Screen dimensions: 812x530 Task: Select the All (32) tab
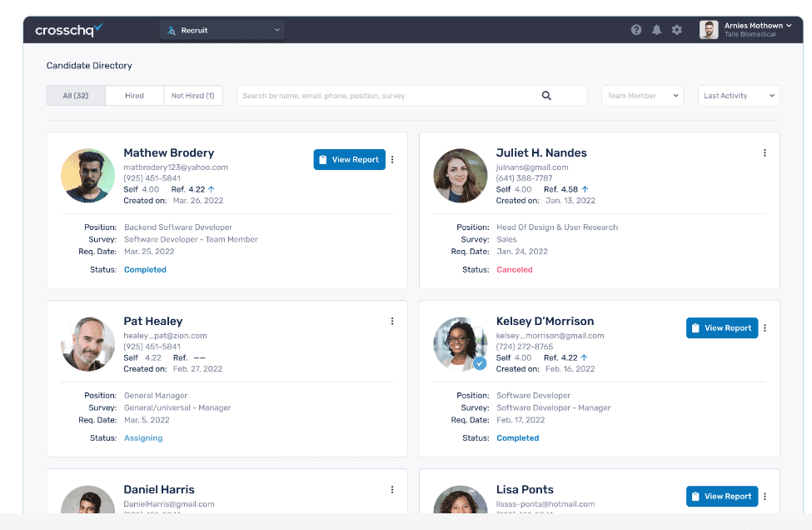click(x=76, y=96)
